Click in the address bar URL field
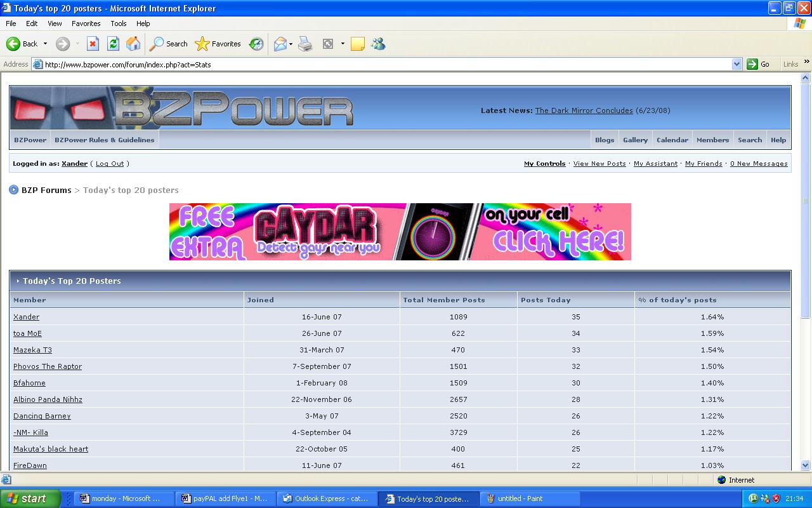 (x=387, y=64)
